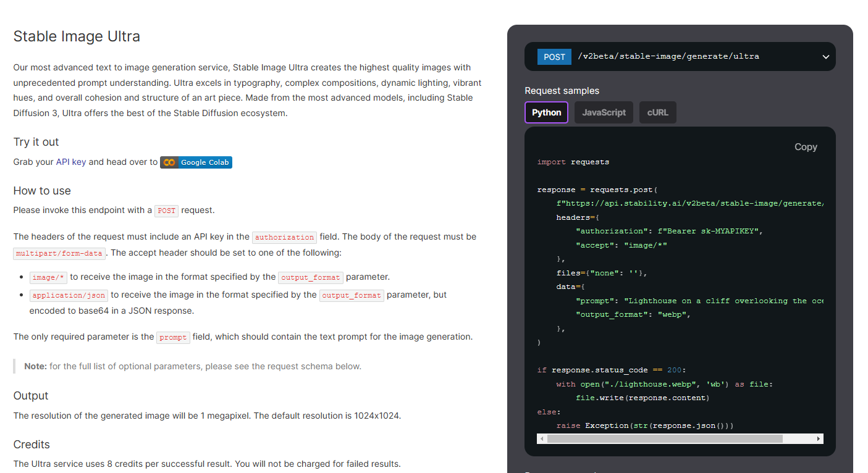Image resolution: width=868 pixels, height=473 pixels.
Task: Click the Credits section heading
Action: 32,445
